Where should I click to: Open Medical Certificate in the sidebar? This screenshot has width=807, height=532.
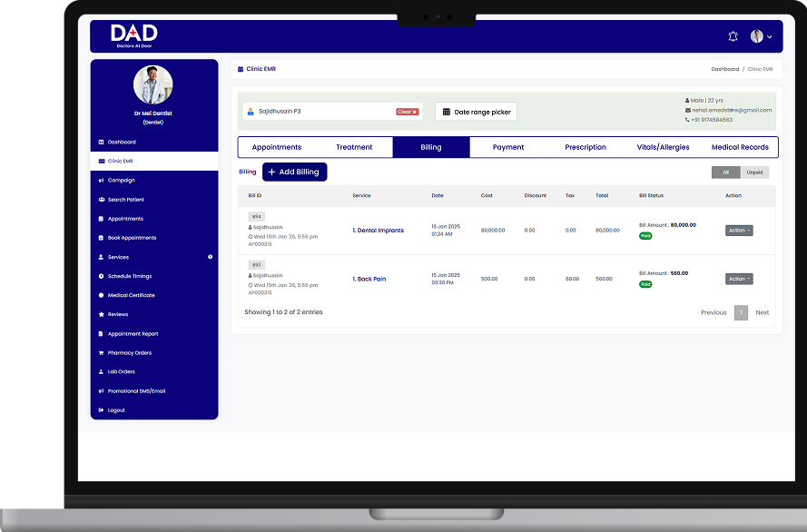pyautogui.click(x=131, y=296)
